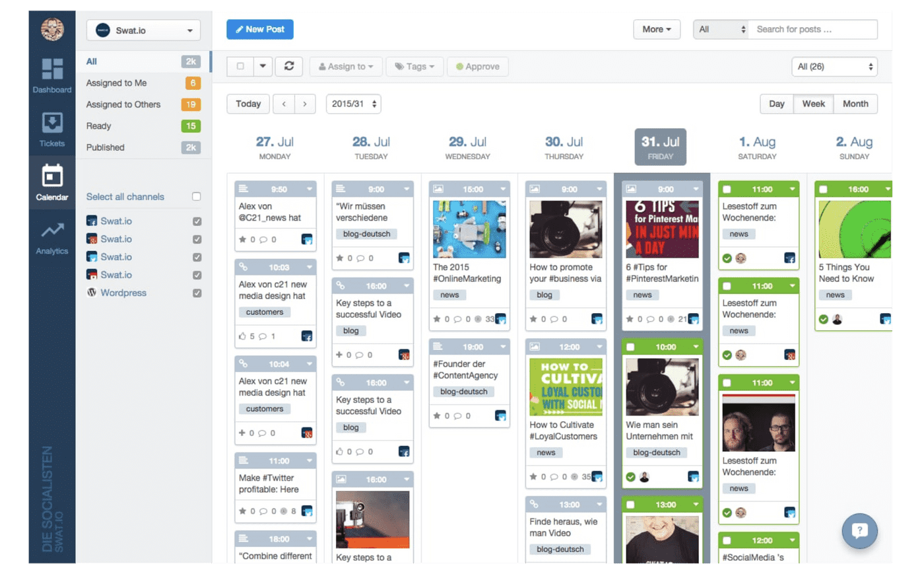Open the Tickets inbox icon

click(52, 128)
